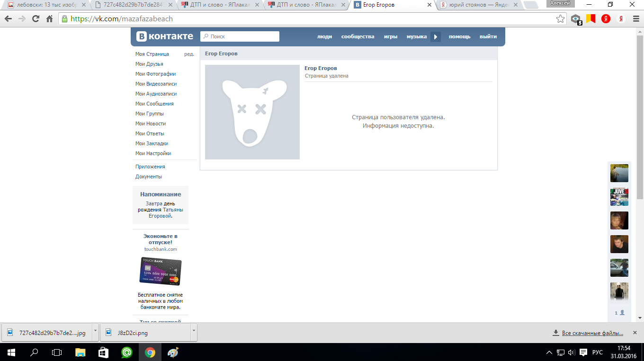Screen dimensions: 644x361
Task: Click the browser forward arrow
Action: [x=22, y=19]
